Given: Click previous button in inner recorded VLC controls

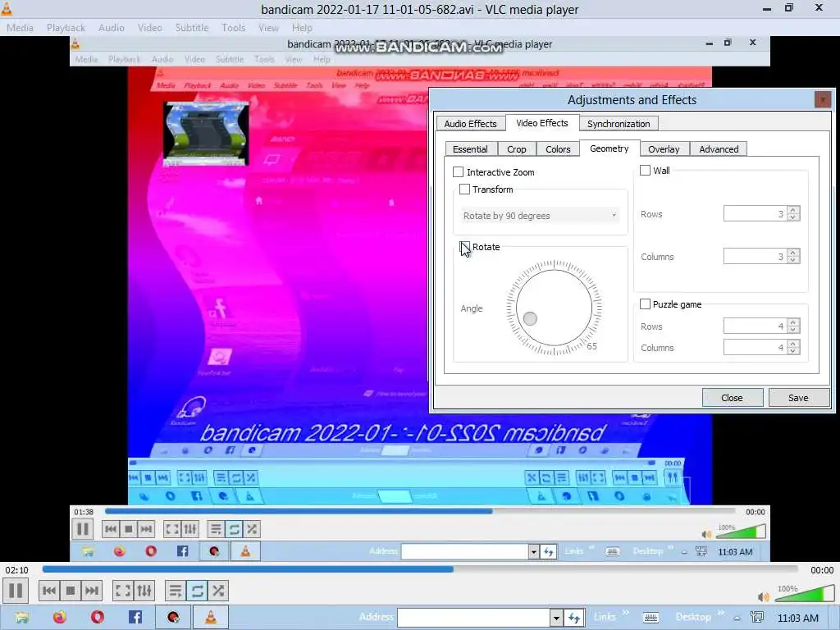Looking at the screenshot, I should click(111, 529).
